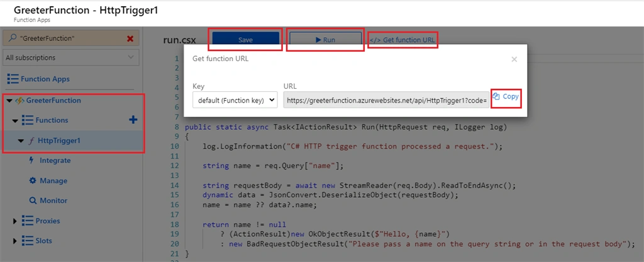Click the 'string requestBody = await' code line
This screenshot has height=262, width=644.
click(x=359, y=185)
